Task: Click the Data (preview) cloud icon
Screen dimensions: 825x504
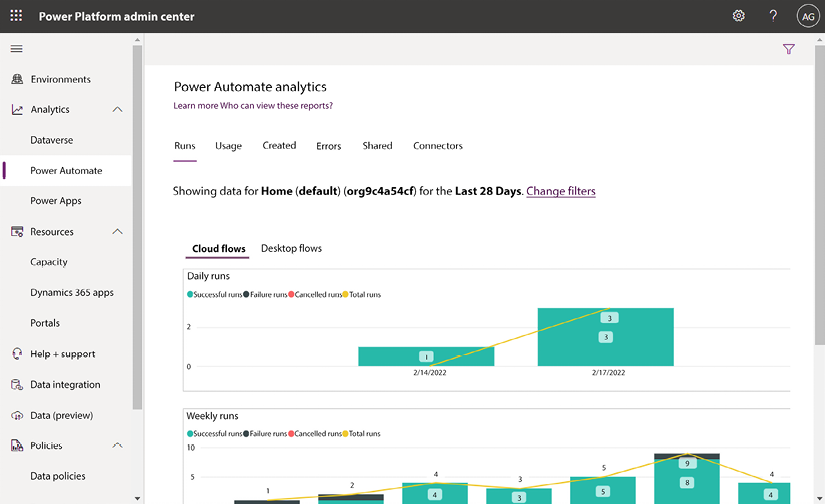Action: (17, 415)
